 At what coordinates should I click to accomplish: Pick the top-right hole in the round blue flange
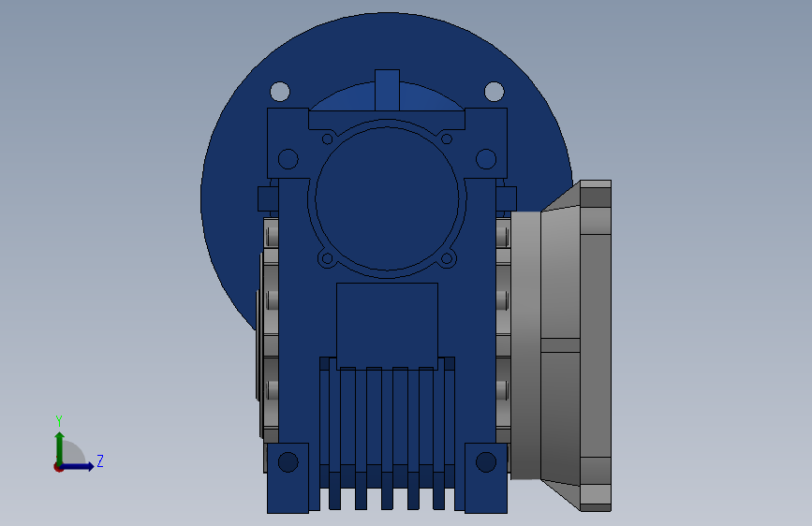[494, 92]
